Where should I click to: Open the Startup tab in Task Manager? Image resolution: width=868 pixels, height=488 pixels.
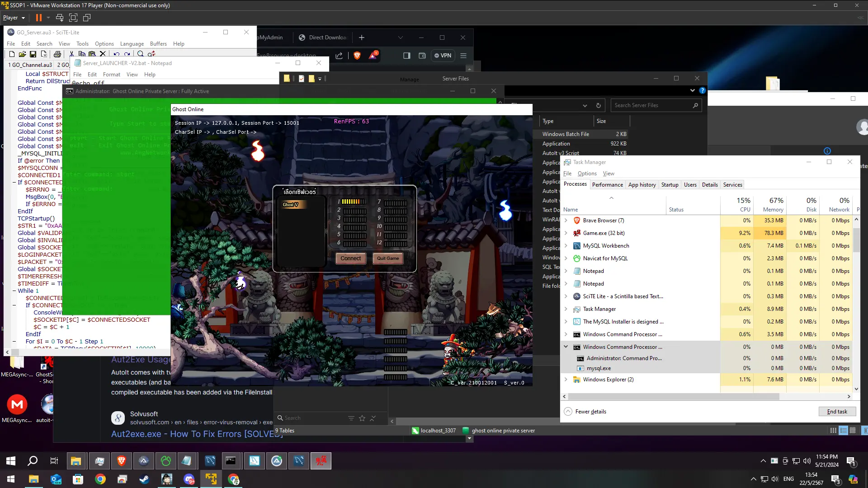[670, 185]
